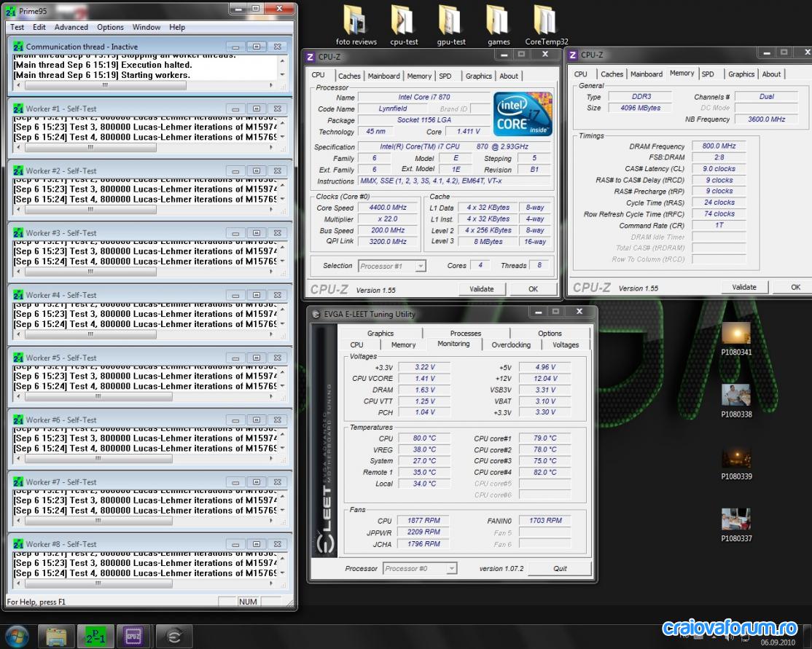Click Validate in the CPU-Z processor window
The width and height of the screenshot is (812, 649).
[x=482, y=288]
